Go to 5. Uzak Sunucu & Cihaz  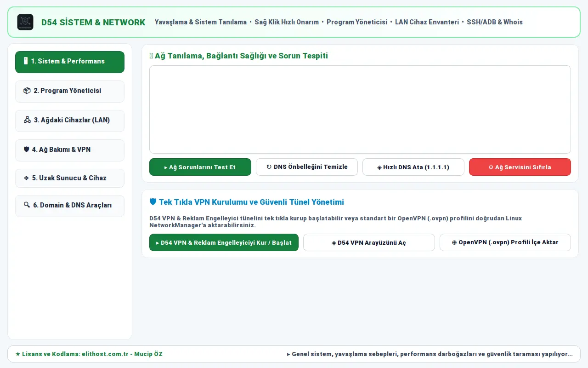point(70,178)
